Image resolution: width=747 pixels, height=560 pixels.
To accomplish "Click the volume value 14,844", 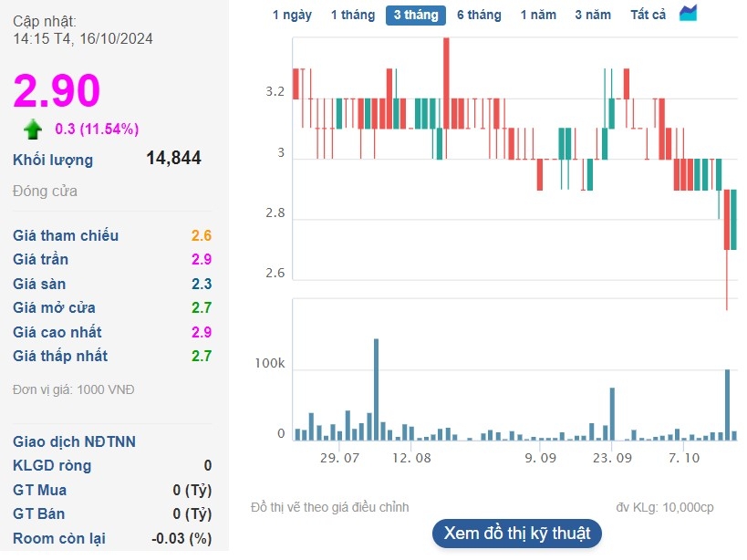I will (174, 158).
